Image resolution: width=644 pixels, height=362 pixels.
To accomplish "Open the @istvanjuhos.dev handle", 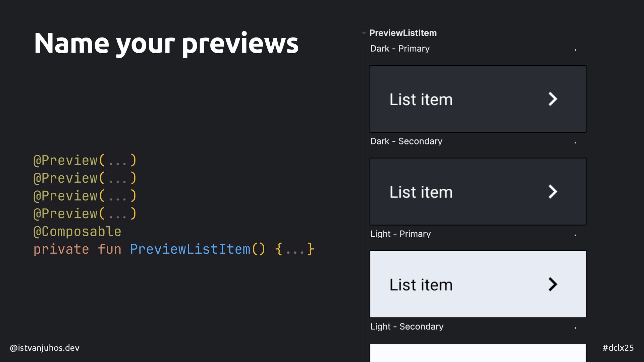I will pyautogui.click(x=45, y=348).
